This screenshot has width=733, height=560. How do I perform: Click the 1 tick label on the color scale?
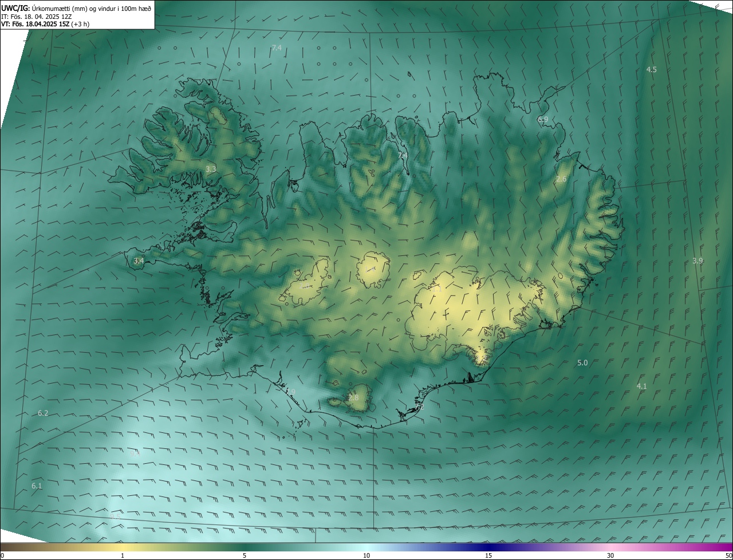tap(123, 555)
